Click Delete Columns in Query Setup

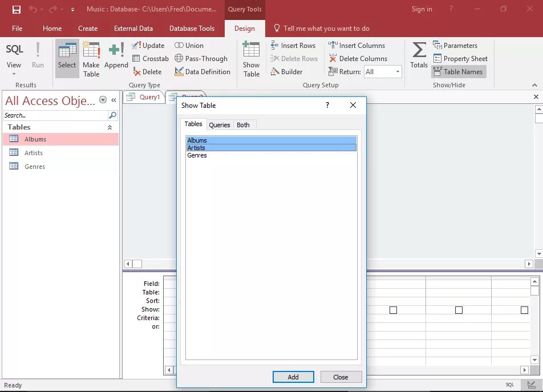(x=358, y=59)
